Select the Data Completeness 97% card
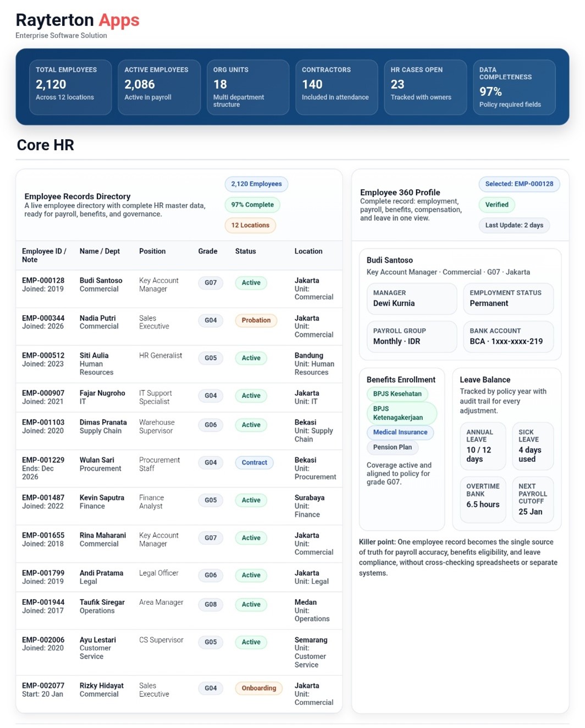Image resolution: width=585 pixels, height=728 pixels. [514, 87]
